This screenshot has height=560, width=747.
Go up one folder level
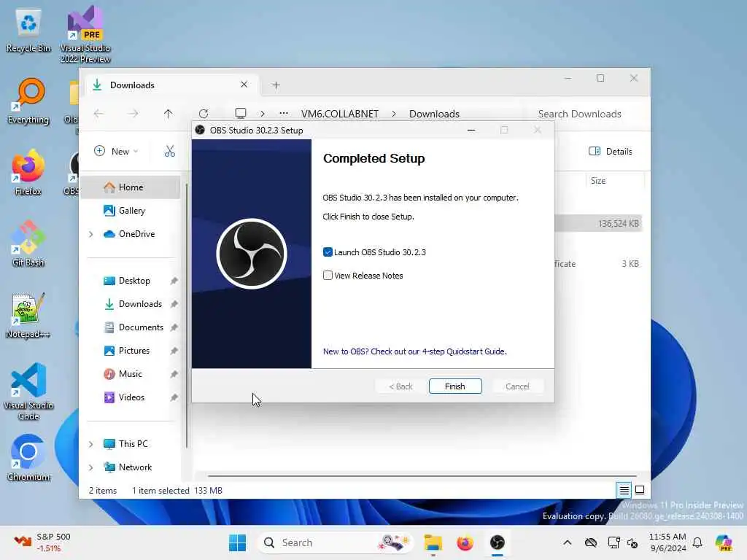click(x=169, y=114)
